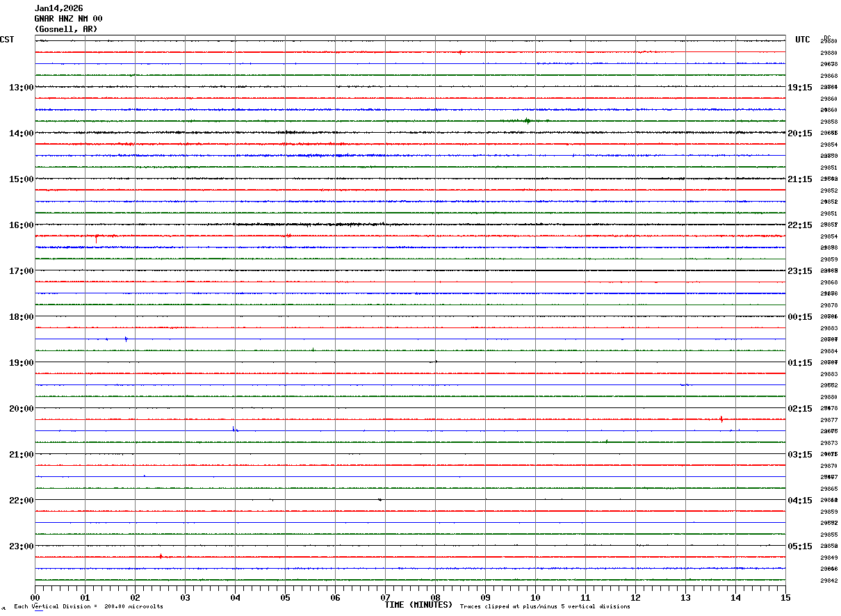Click the location label (Gosnell, AR)
Image resolution: width=841 pixels, height=616 pixels.
pos(66,29)
